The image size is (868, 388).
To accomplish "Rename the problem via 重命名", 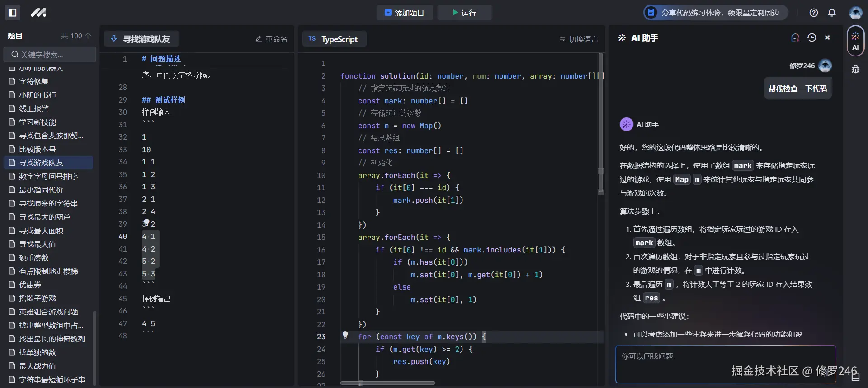I will (271, 39).
